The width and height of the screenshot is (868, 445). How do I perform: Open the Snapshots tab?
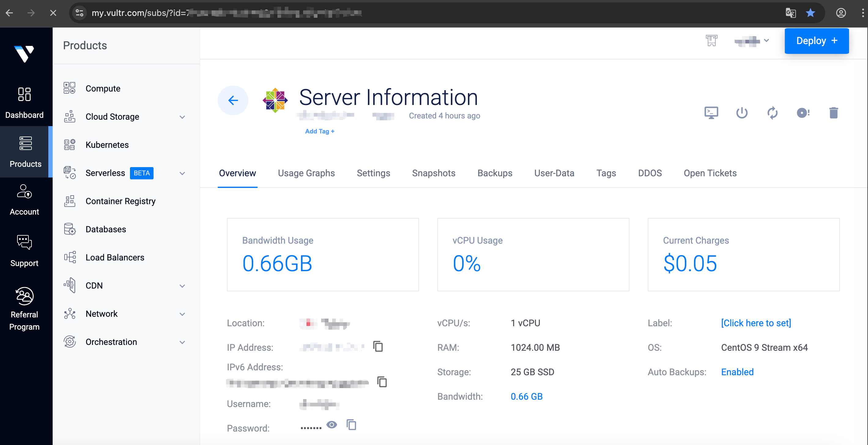point(433,173)
